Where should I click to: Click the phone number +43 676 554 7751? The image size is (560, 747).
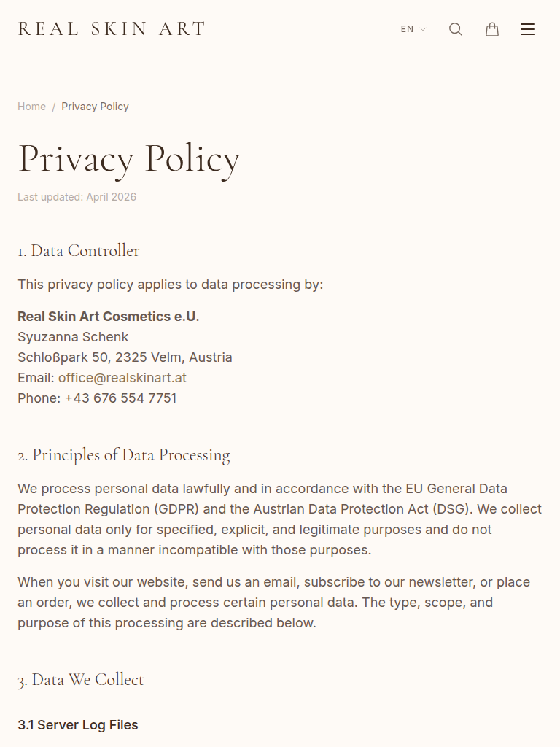point(120,398)
